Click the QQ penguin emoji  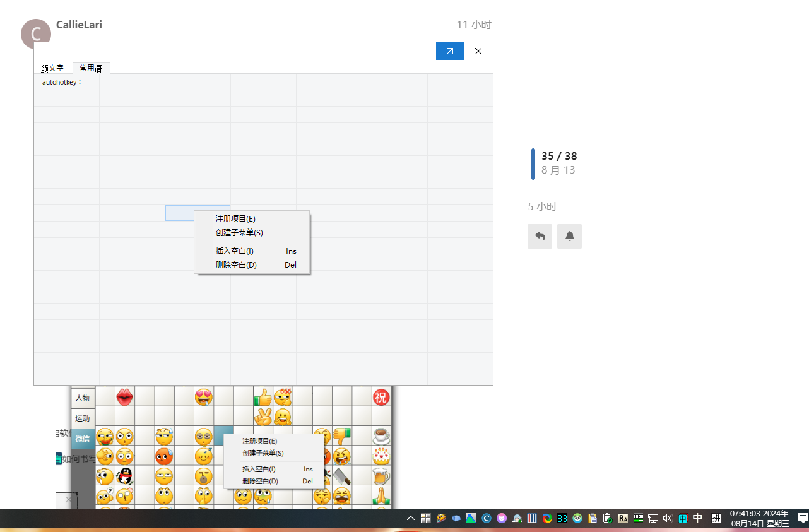coord(124,476)
